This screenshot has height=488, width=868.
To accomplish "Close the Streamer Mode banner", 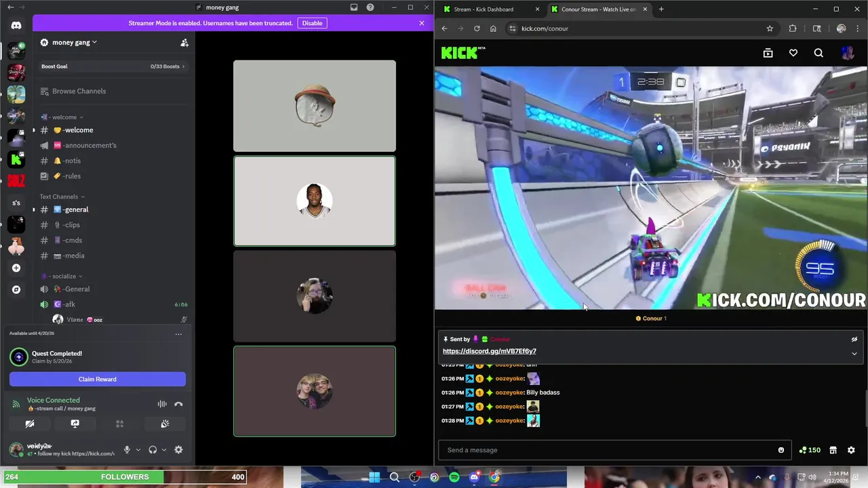I will pos(422,23).
